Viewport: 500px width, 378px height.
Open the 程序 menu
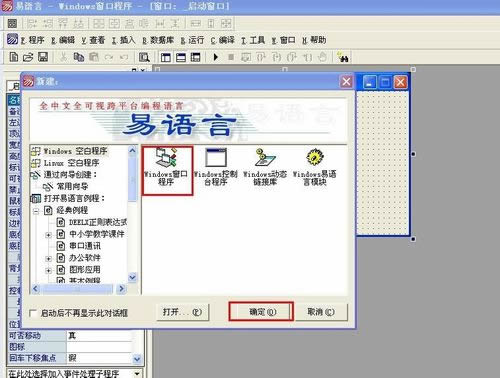pos(32,40)
